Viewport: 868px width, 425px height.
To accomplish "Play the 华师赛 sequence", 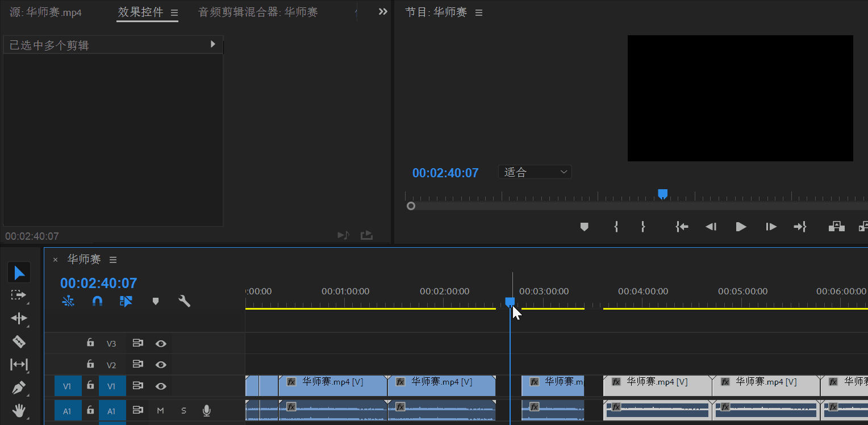I will click(x=741, y=227).
